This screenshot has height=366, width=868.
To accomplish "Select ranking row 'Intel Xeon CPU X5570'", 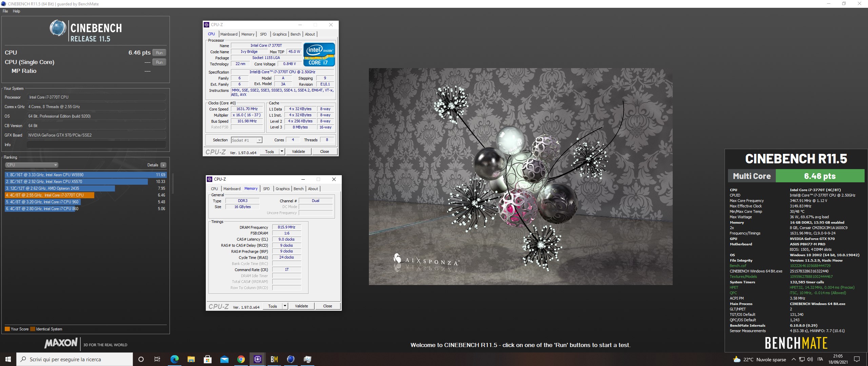I will pyautogui.click(x=85, y=182).
